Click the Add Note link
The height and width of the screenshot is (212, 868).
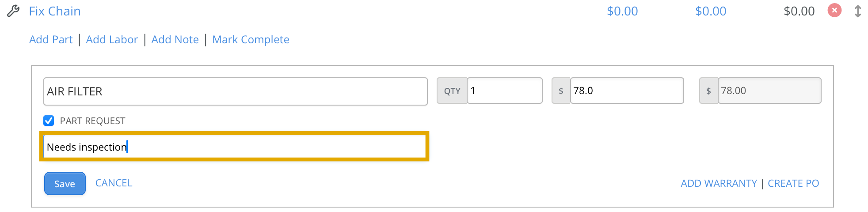(175, 39)
